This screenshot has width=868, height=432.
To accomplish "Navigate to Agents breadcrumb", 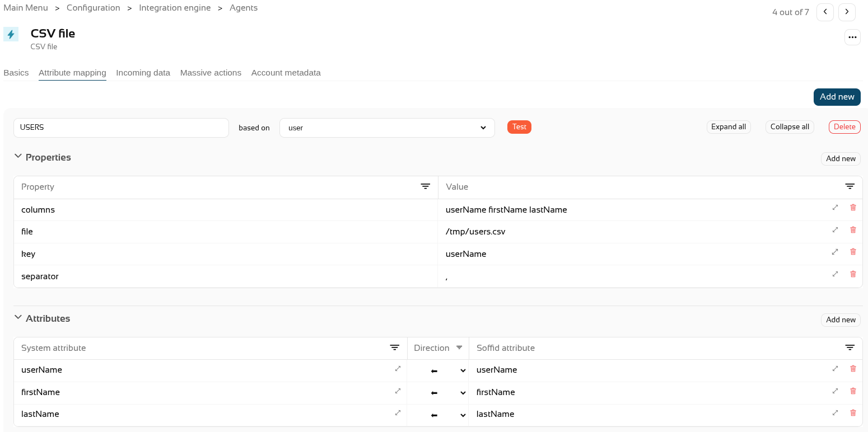I will tap(244, 8).
